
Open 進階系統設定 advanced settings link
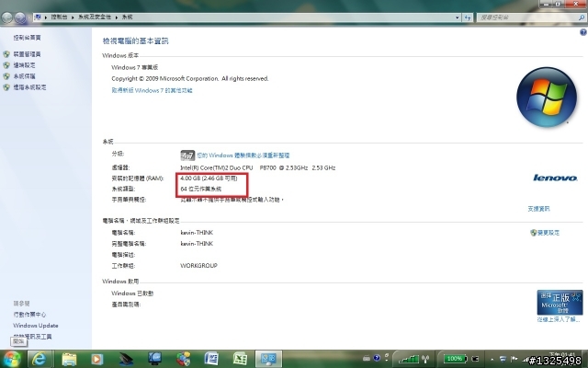pyautogui.click(x=29, y=87)
